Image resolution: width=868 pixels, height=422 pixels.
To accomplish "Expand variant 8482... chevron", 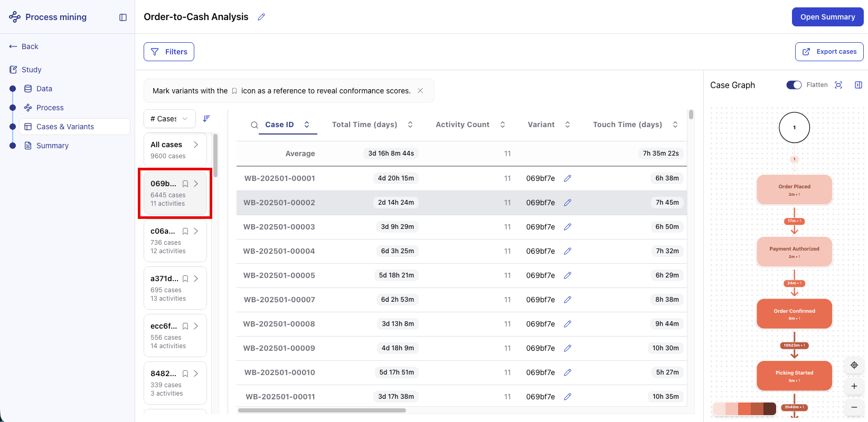I will [x=196, y=373].
